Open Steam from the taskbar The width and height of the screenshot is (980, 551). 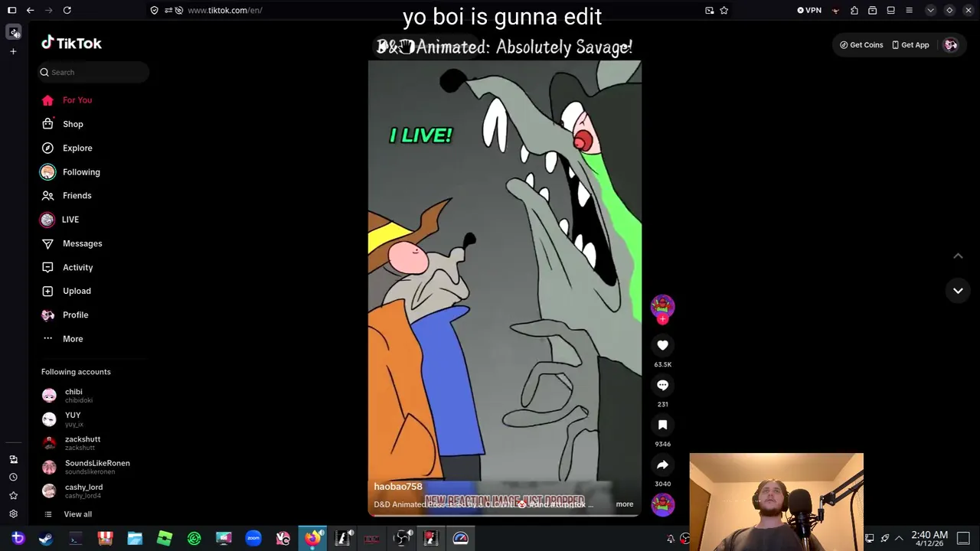pos(46,539)
